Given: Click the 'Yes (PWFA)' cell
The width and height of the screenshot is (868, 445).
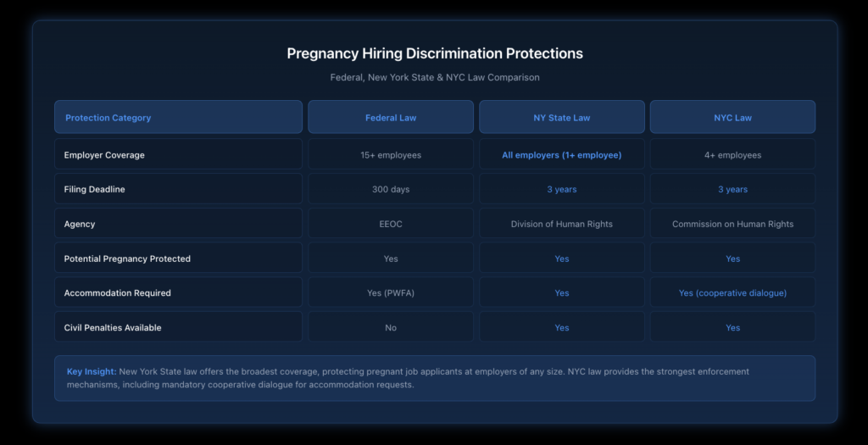Looking at the screenshot, I should tap(391, 292).
